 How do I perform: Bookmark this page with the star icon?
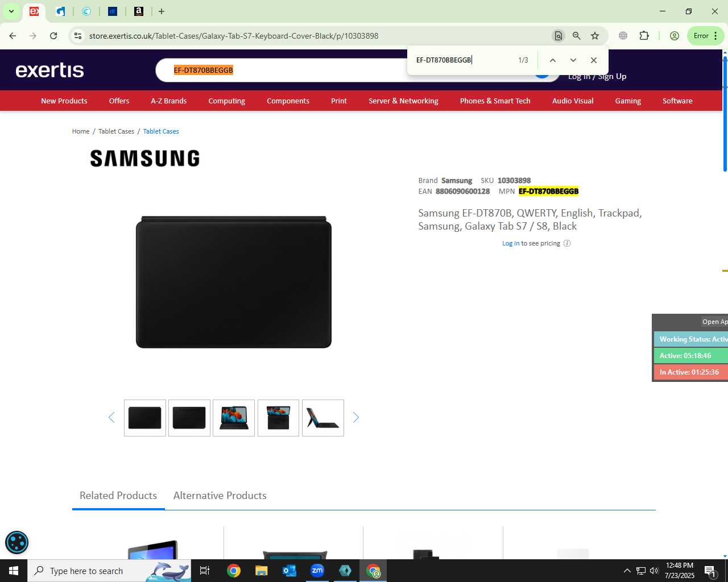[x=595, y=36]
